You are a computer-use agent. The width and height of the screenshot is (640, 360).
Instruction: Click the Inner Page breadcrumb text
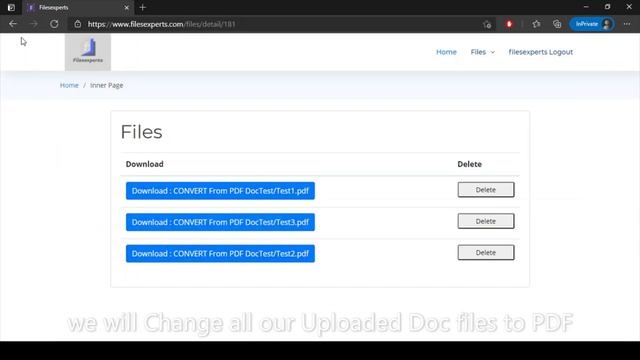[107, 85]
